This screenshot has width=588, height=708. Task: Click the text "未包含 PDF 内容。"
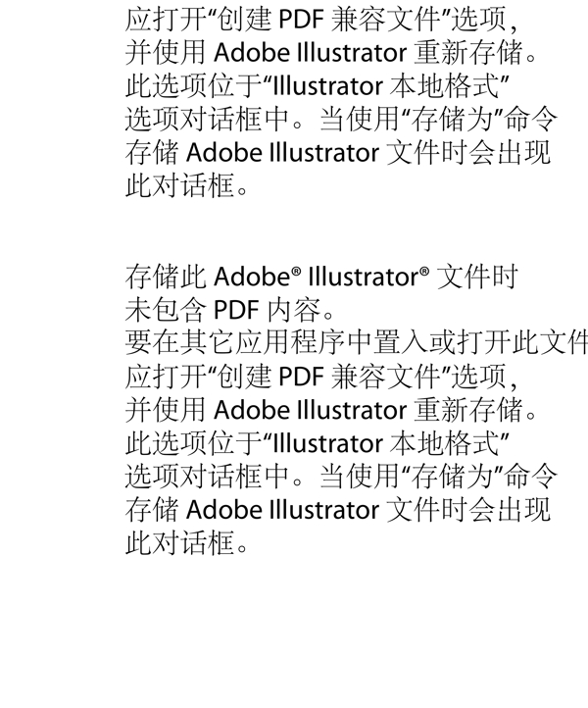tap(238, 310)
